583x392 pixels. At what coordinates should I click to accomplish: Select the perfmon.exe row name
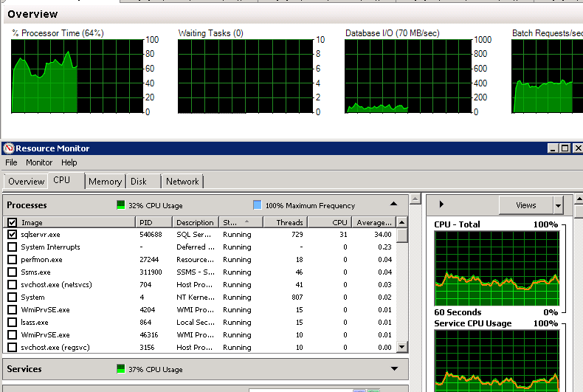[x=41, y=260]
